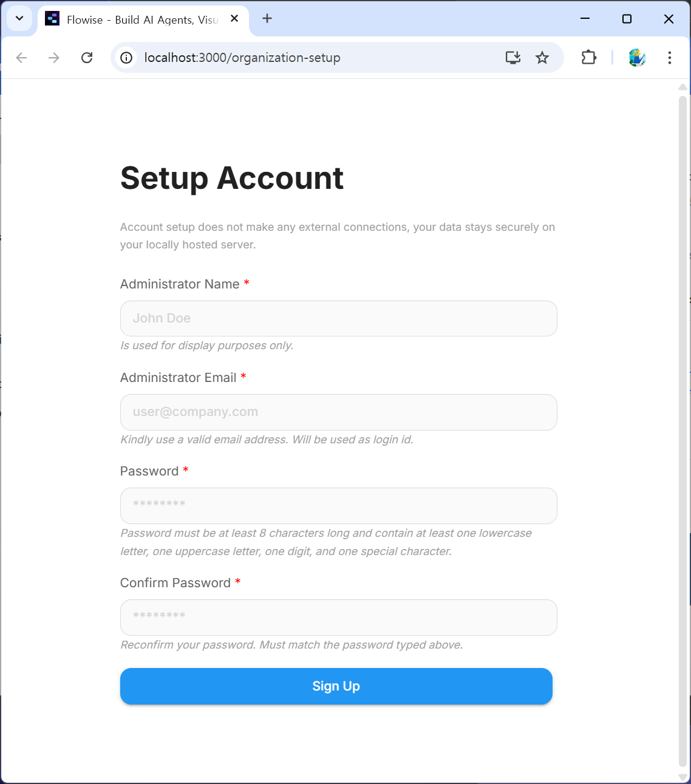The width and height of the screenshot is (691, 784).
Task: Click into the Administrator Email field
Action: (338, 412)
